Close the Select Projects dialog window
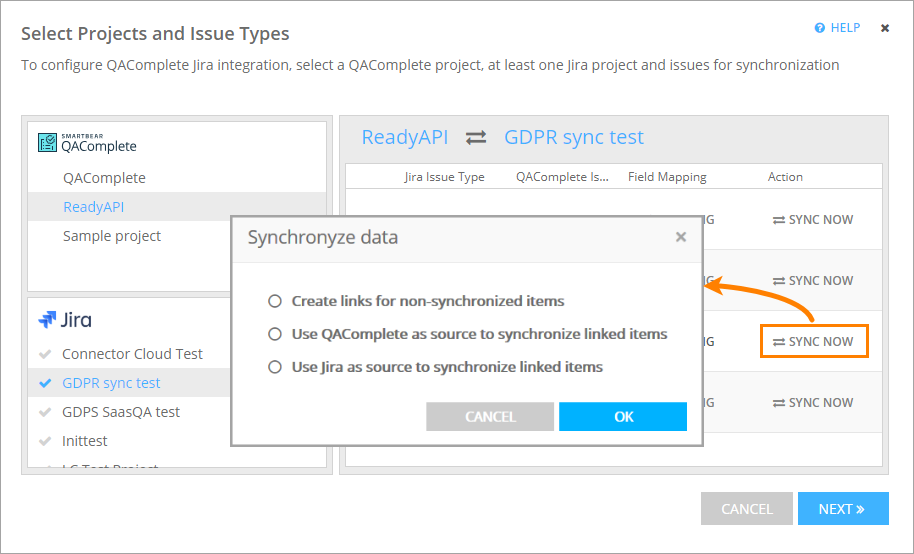The width and height of the screenshot is (914, 554). point(885,28)
